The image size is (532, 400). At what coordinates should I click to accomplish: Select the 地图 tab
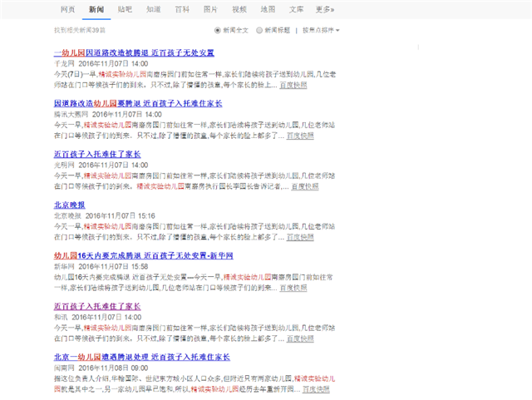tap(268, 9)
